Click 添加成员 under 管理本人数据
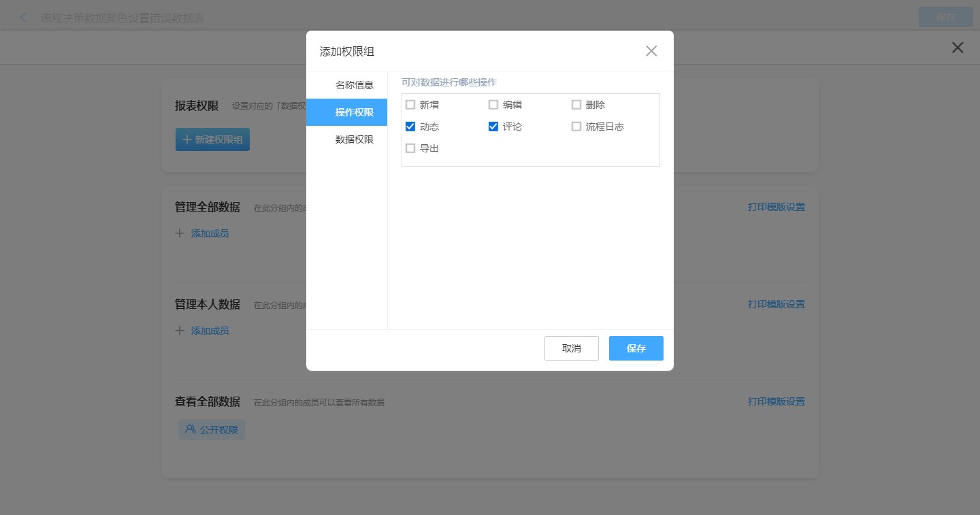The height and width of the screenshot is (515, 980). tap(209, 331)
